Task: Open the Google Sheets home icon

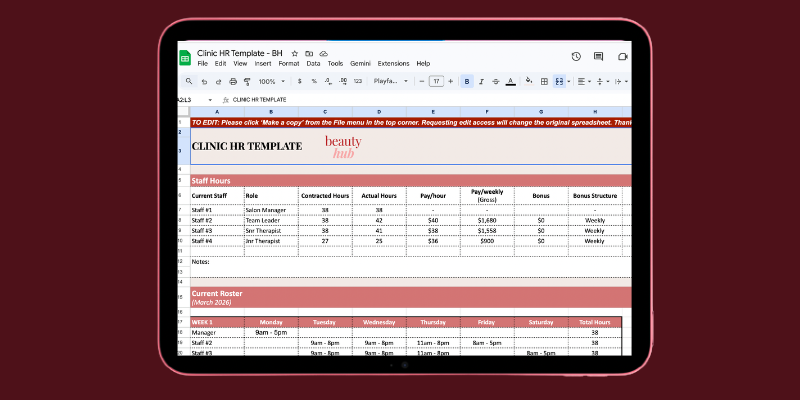Action: tap(185, 58)
